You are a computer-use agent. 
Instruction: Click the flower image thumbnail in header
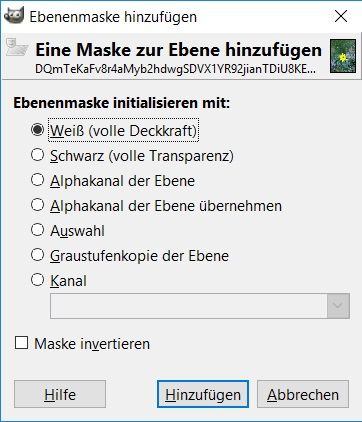[343, 56]
